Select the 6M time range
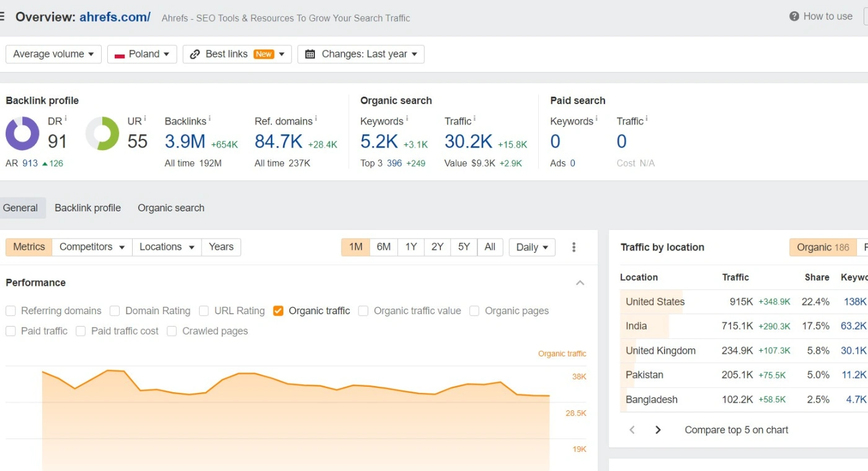This screenshot has height=471, width=868. 384,247
